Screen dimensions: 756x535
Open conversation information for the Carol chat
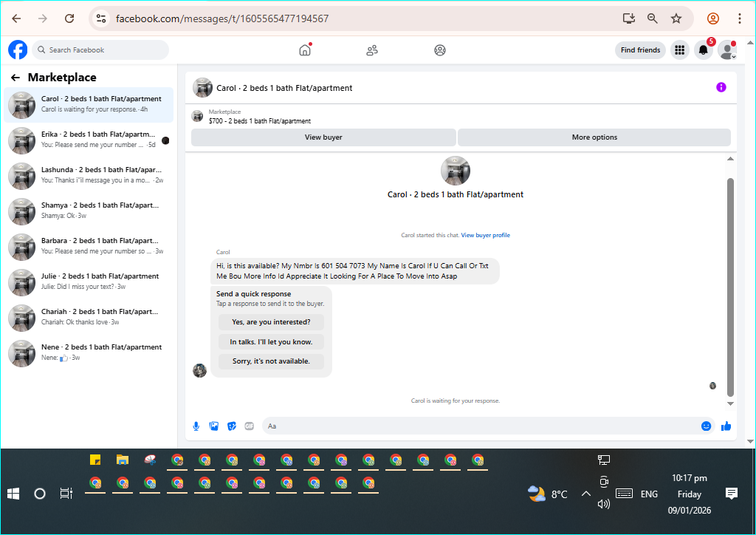721,87
